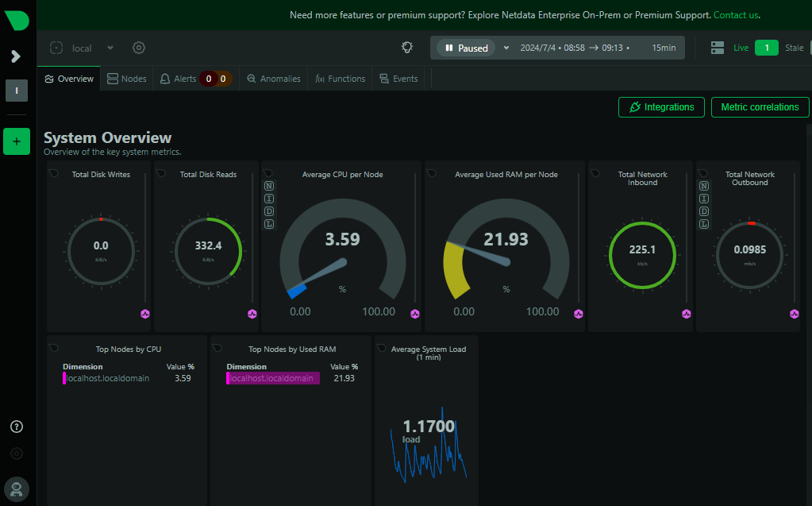Open the local room dropdown arrow
The height and width of the screenshot is (506, 812).
pos(110,48)
